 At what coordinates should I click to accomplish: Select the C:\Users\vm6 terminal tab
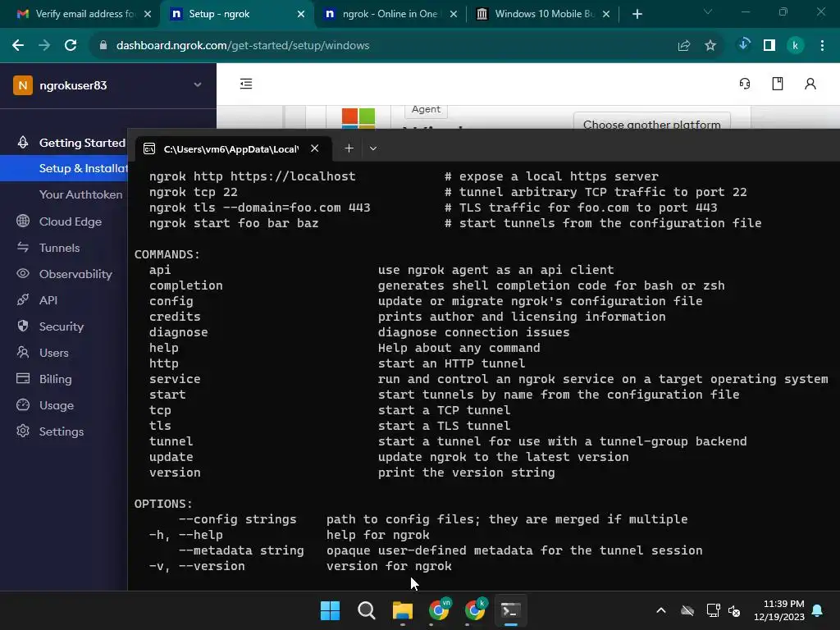[x=233, y=148]
